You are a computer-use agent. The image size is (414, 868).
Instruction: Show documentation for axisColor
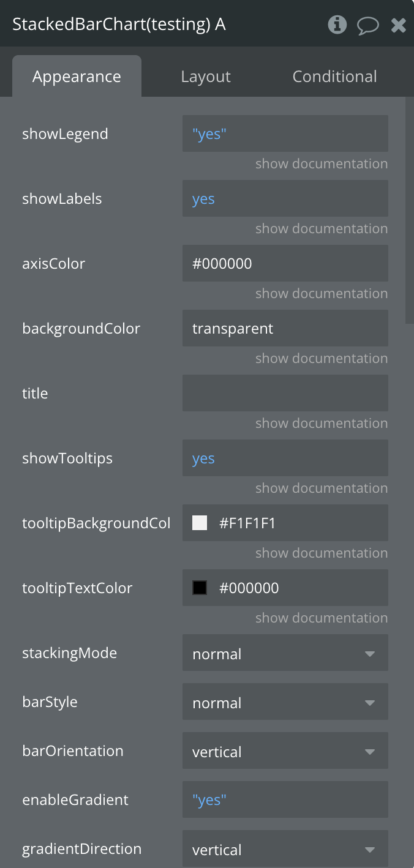pyautogui.click(x=322, y=294)
